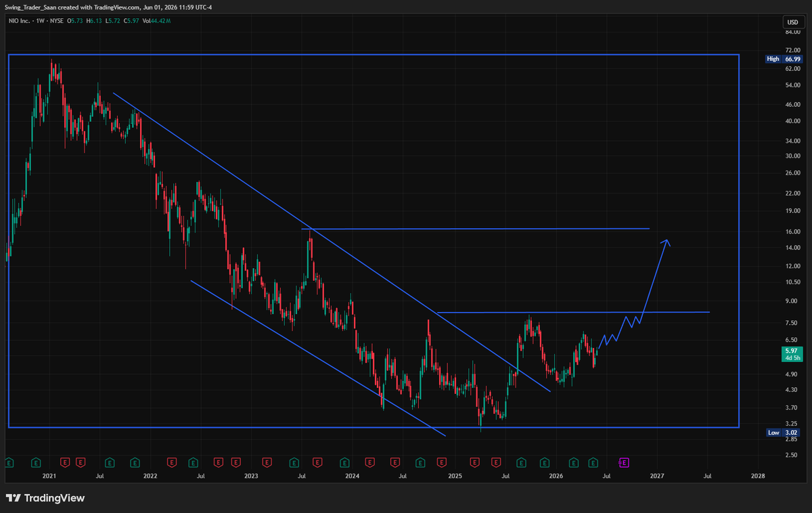Click the NIO Inc. symbol name

(x=19, y=21)
